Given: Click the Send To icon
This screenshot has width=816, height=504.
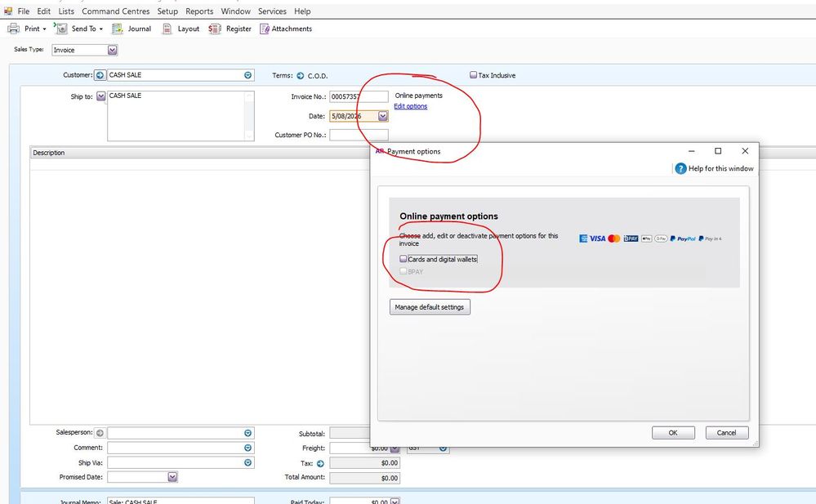Looking at the screenshot, I should tap(62, 29).
